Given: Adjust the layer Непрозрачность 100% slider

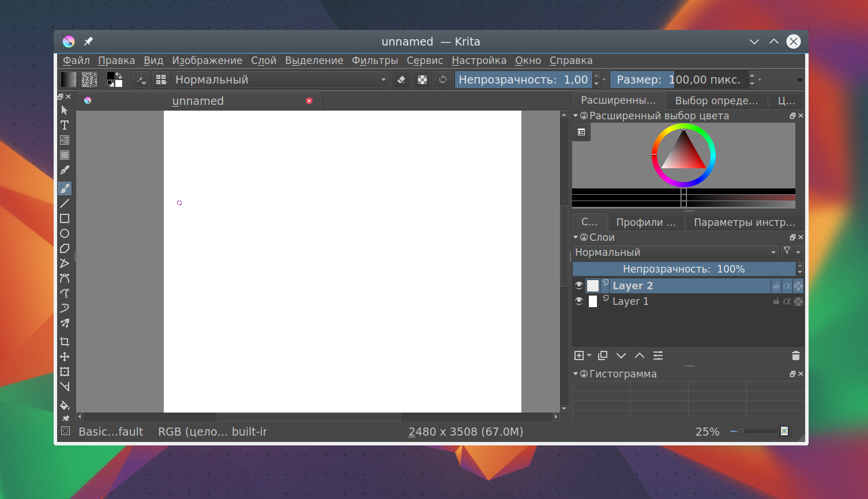Looking at the screenshot, I should (684, 269).
